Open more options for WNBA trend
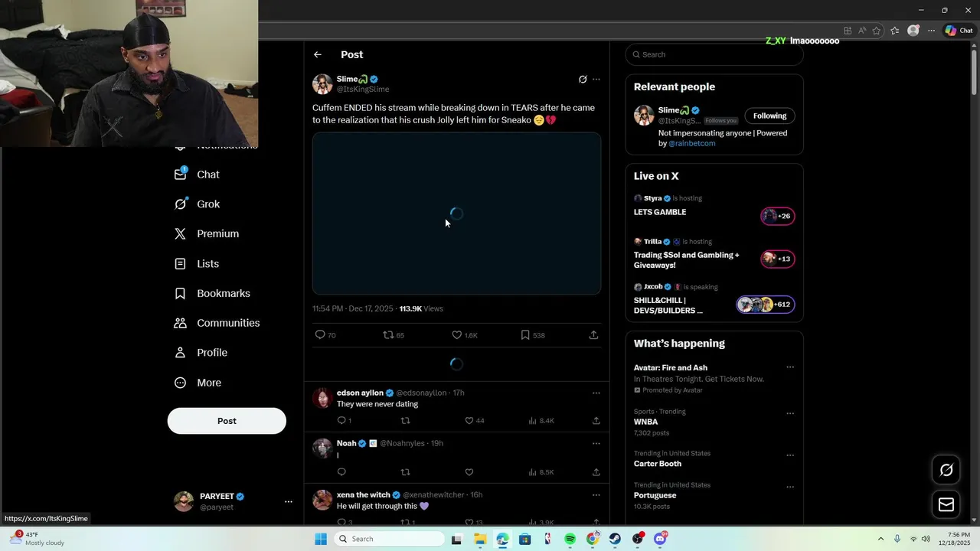 (790, 413)
